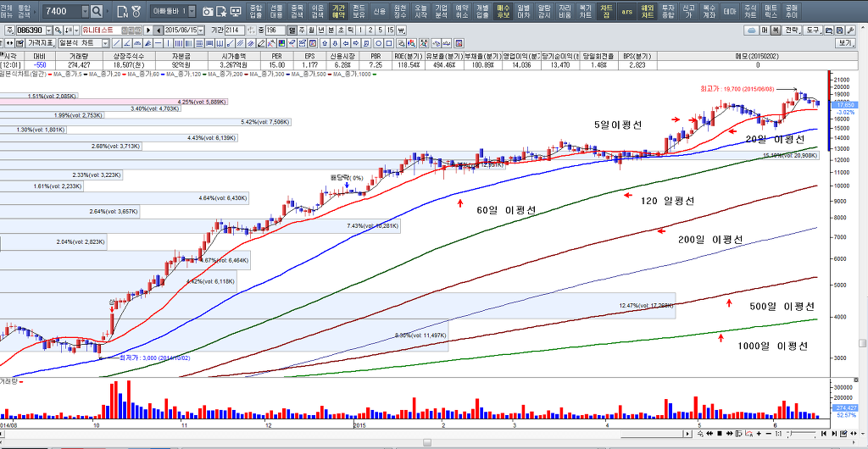Select the horizontal line drawing tool
Image resolution: width=868 pixels, height=449 pixels.
point(158,42)
